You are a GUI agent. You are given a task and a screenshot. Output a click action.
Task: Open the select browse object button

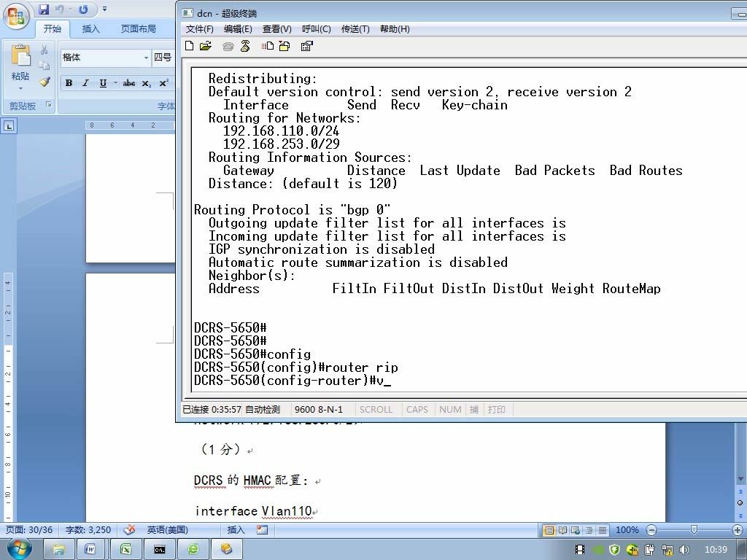[740, 503]
